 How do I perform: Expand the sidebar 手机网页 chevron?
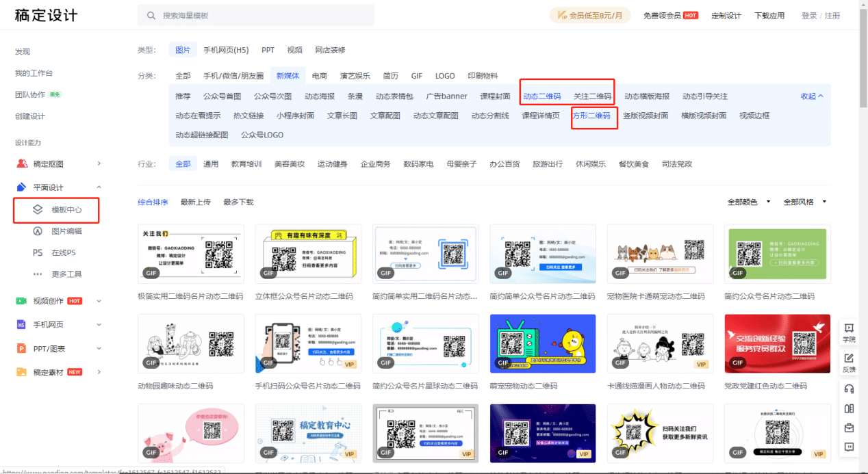pyautogui.click(x=99, y=325)
